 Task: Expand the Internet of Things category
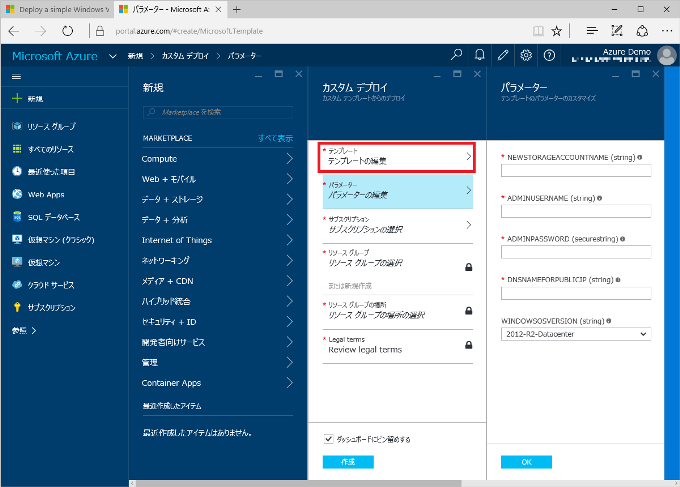coord(217,240)
